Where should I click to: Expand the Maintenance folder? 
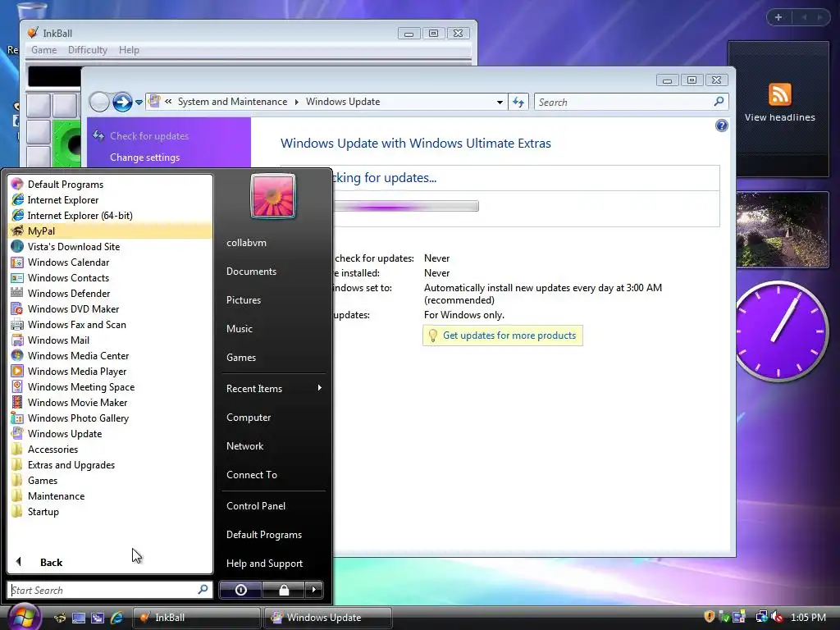56,495
